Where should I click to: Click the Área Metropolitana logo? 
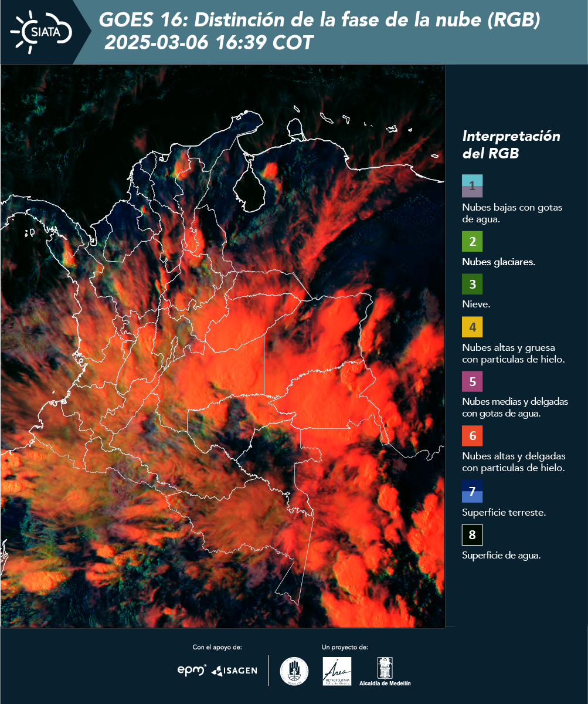click(x=337, y=671)
